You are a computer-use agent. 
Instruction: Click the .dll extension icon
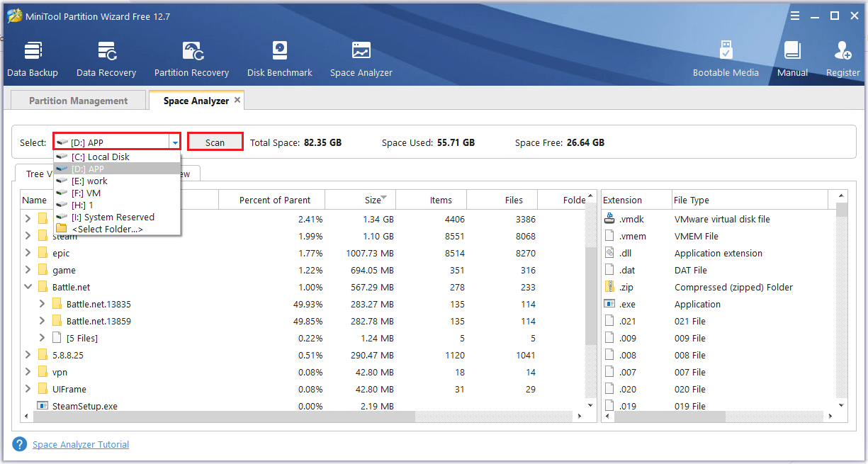(609, 253)
